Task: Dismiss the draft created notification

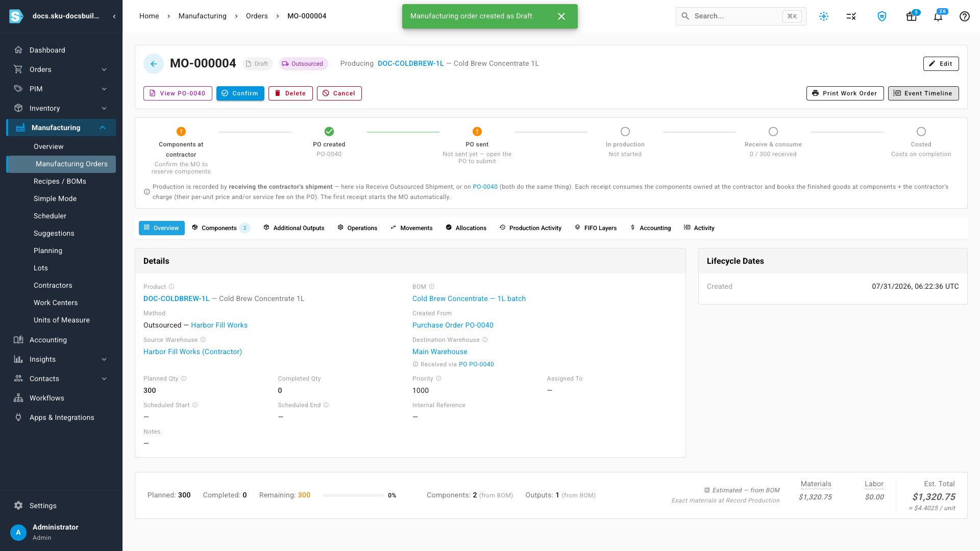Action: 561,16
